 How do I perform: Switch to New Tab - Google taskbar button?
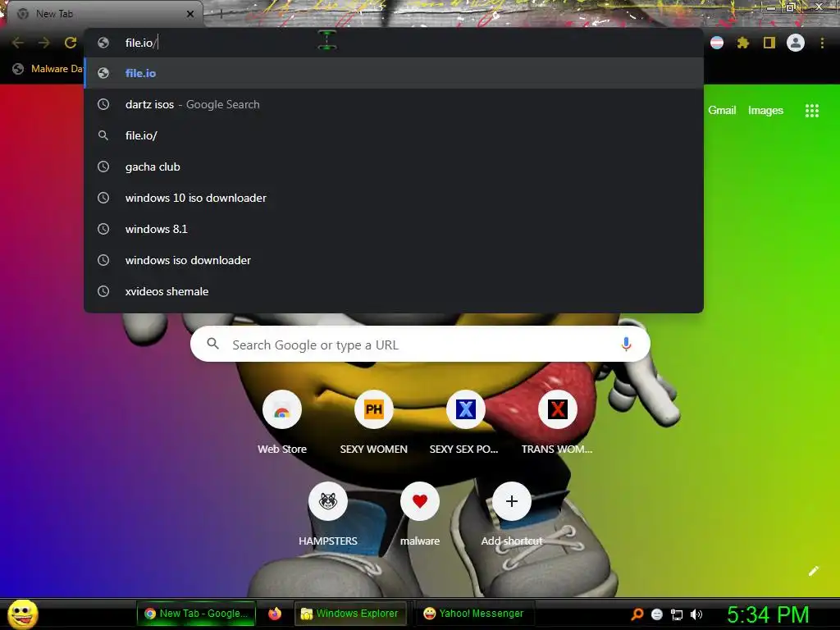tap(196, 614)
